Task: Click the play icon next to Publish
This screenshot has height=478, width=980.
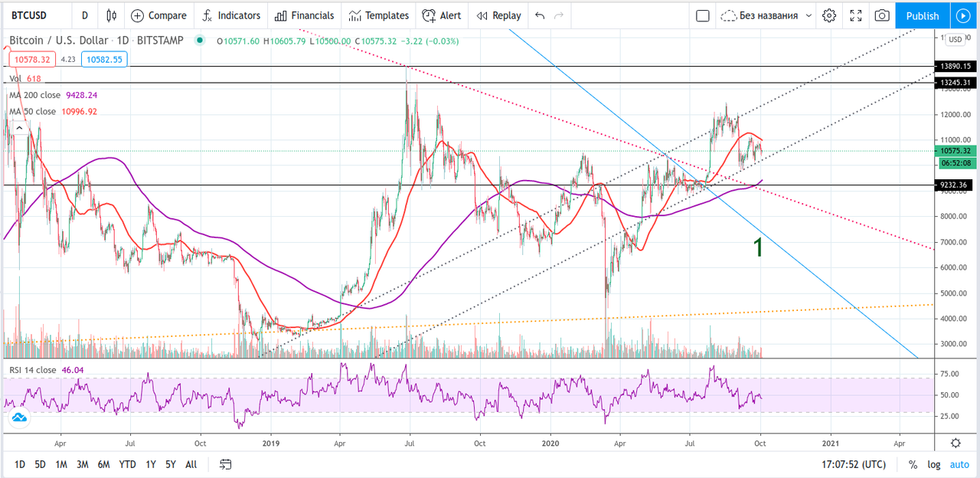Action: click(962, 15)
